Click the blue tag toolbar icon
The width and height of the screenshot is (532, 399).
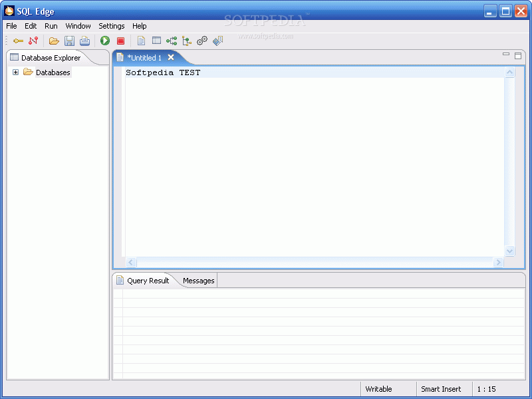coord(217,41)
